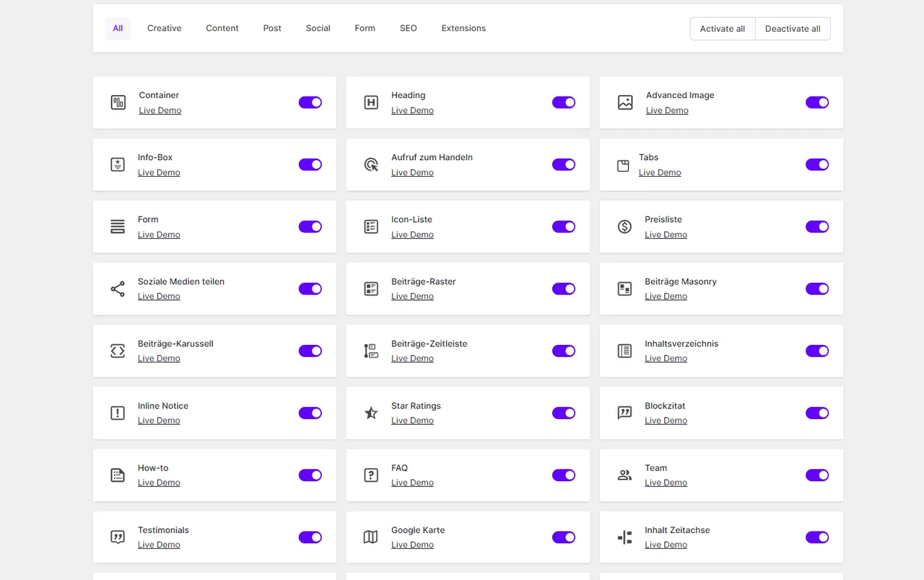
Task: Click the Team people icon
Action: pos(625,475)
